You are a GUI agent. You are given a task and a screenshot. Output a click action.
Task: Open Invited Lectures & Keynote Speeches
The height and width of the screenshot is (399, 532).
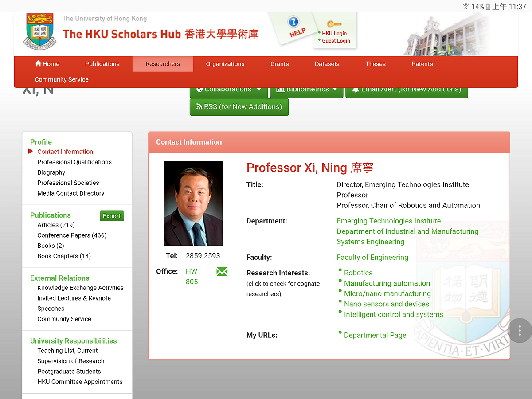(x=74, y=303)
